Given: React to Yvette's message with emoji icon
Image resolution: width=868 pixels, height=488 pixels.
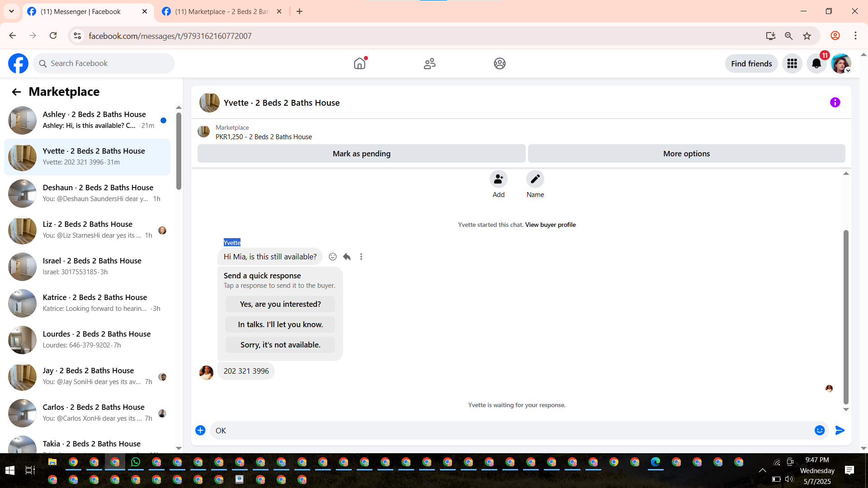Looking at the screenshot, I should [x=333, y=257].
